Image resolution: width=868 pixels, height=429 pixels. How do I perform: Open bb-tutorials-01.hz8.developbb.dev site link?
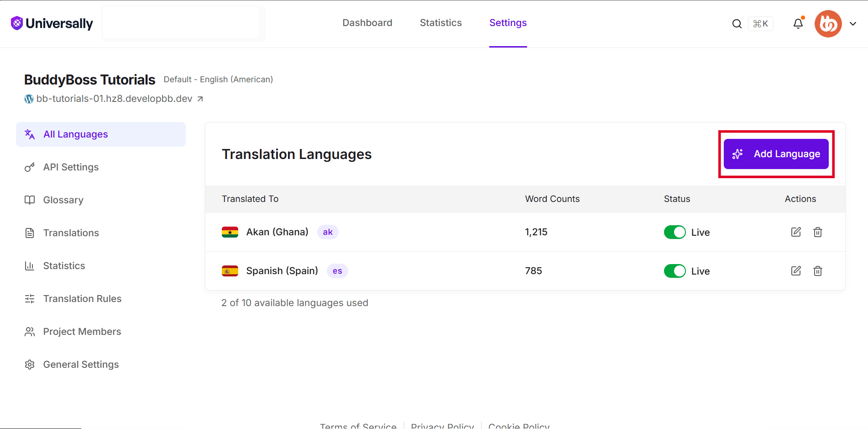[x=114, y=99]
